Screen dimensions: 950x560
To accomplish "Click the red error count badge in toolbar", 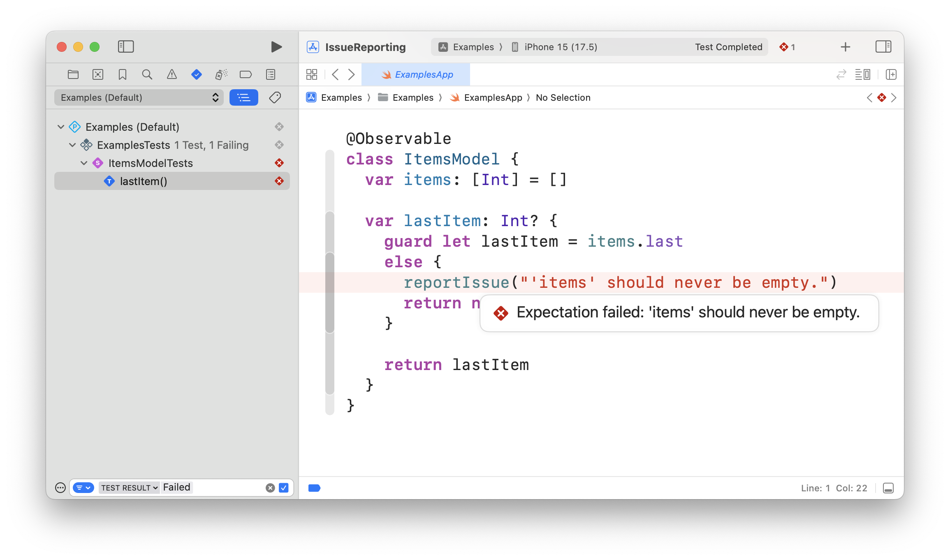I will click(787, 47).
